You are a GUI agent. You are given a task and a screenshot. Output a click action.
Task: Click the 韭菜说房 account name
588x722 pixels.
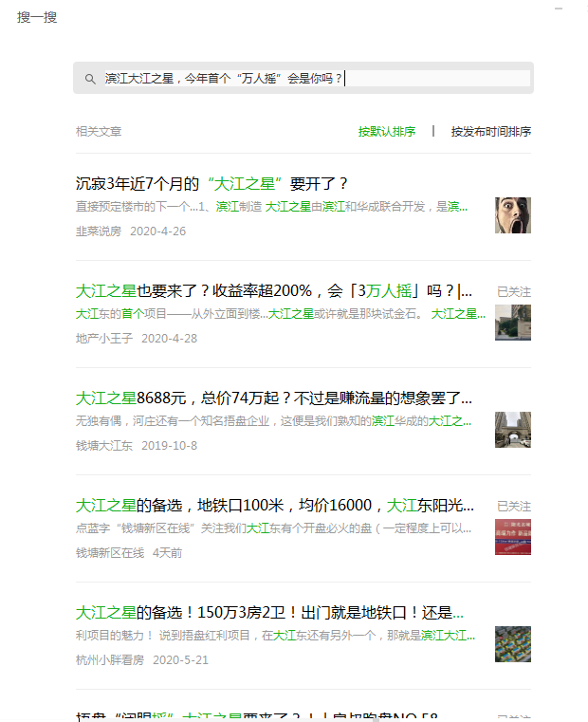point(99,231)
